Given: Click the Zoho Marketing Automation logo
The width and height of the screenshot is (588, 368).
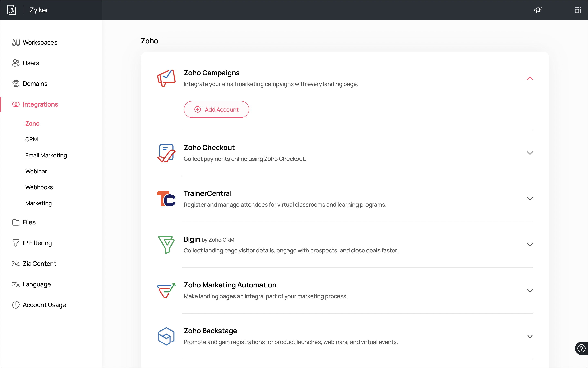Looking at the screenshot, I should (166, 290).
